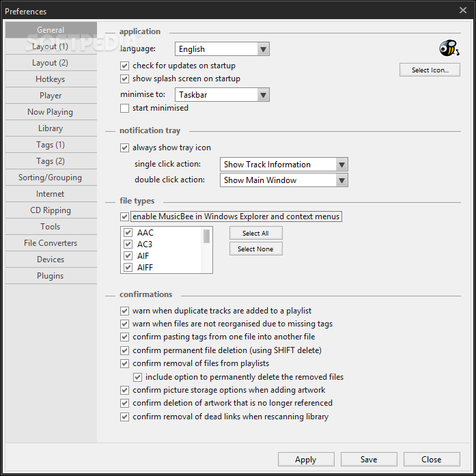
Task: Open the File Converters tab
Action: [51, 243]
